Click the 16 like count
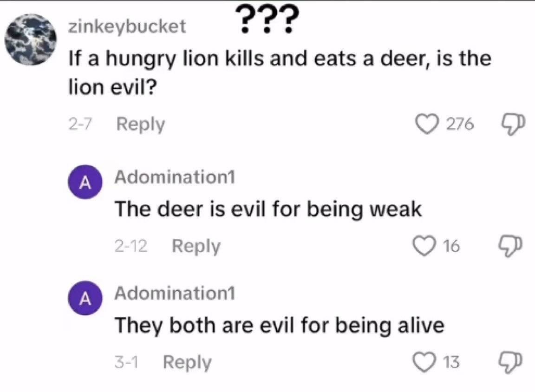The height and width of the screenshot is (392, 535). click(x=451, y=246)
